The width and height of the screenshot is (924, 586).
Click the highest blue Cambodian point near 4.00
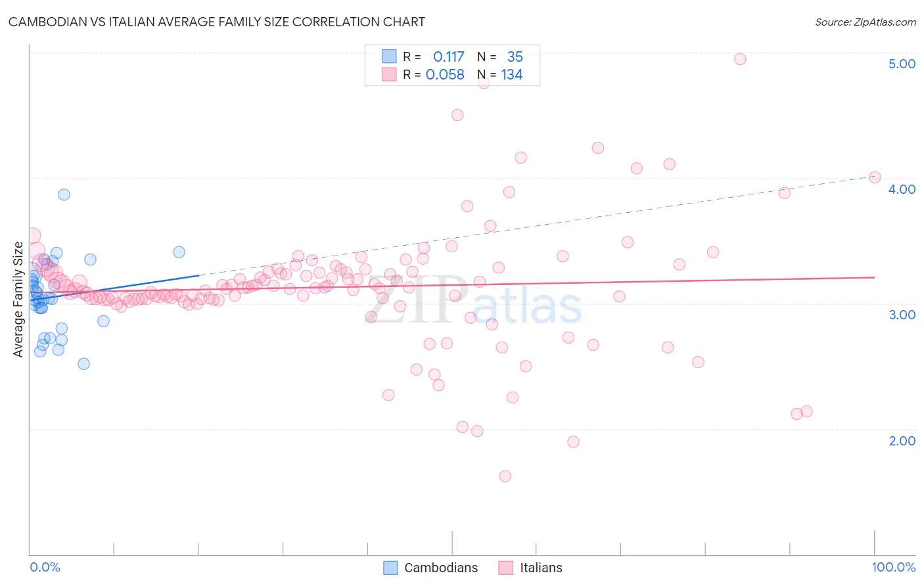64,194
